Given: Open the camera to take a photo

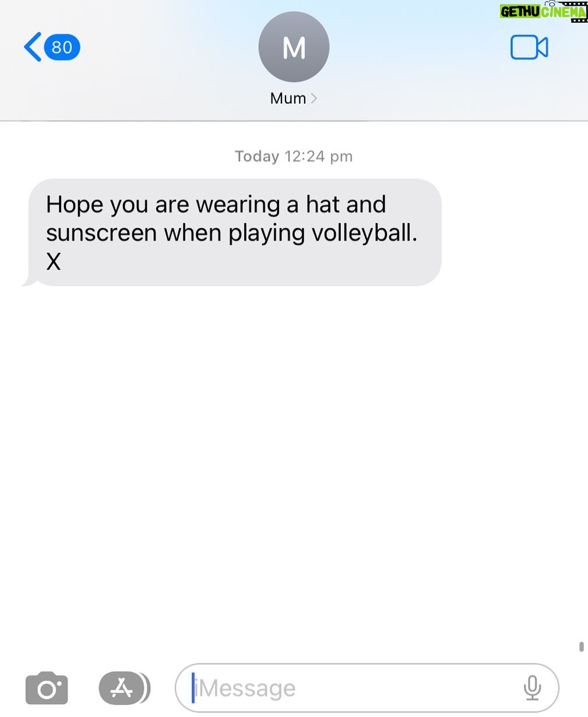Looking at the screenshot, I should (x=47, y=688).
